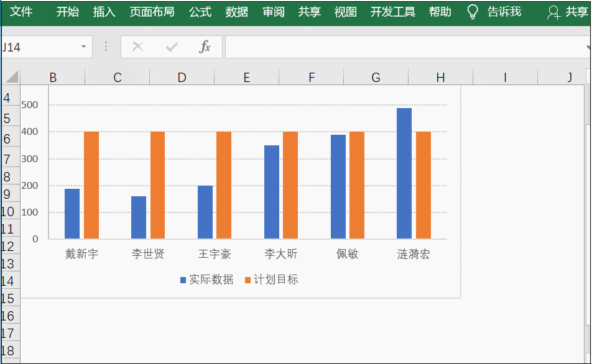Switch to the 开始 ribbon tab
The height and width of the screenshot is (364, 592).
coord(68,12)
